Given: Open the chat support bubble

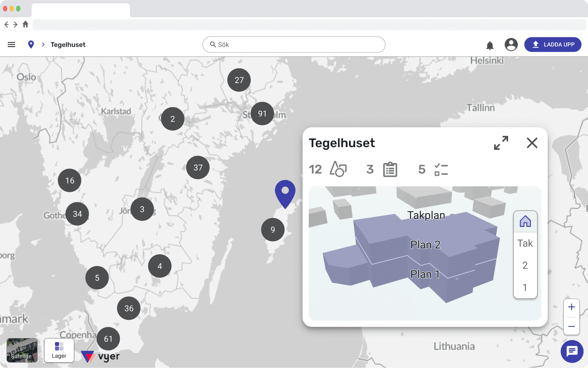Looking at the screenshot, I should tap(572, 351).
